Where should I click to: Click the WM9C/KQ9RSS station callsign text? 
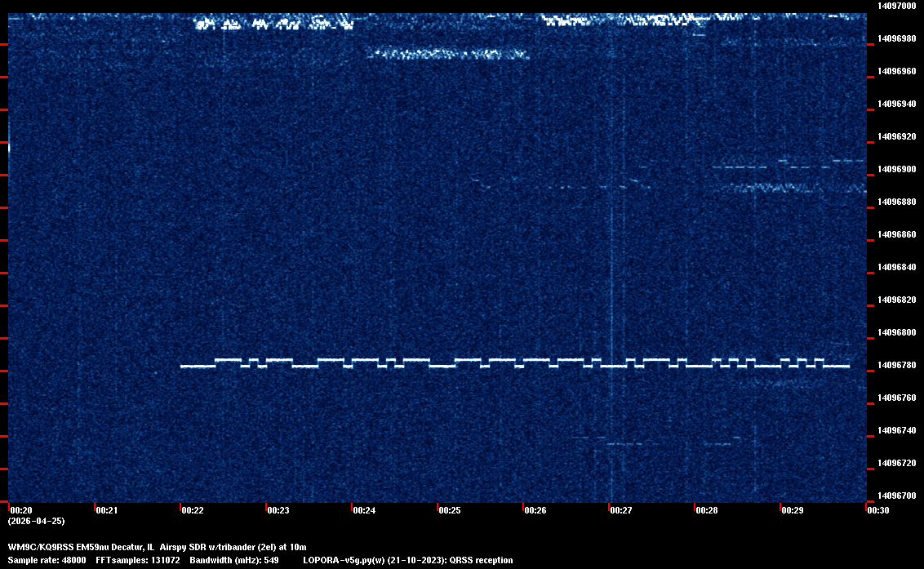(x=41, y=547)
